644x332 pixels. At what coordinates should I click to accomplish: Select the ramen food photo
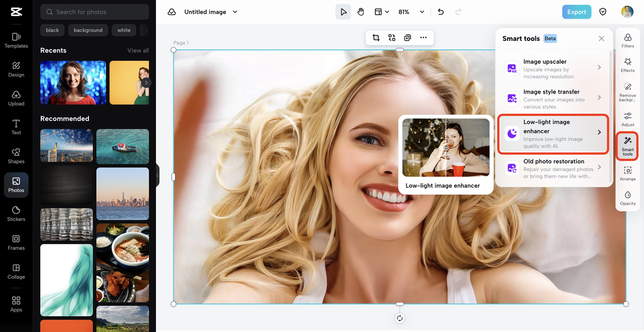coord(123,263)
